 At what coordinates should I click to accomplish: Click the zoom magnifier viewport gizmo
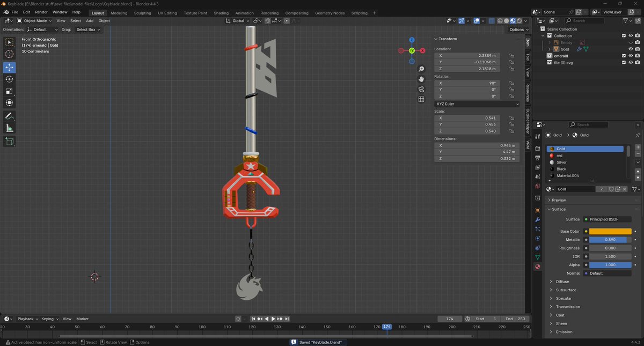(x=422, y=69)
